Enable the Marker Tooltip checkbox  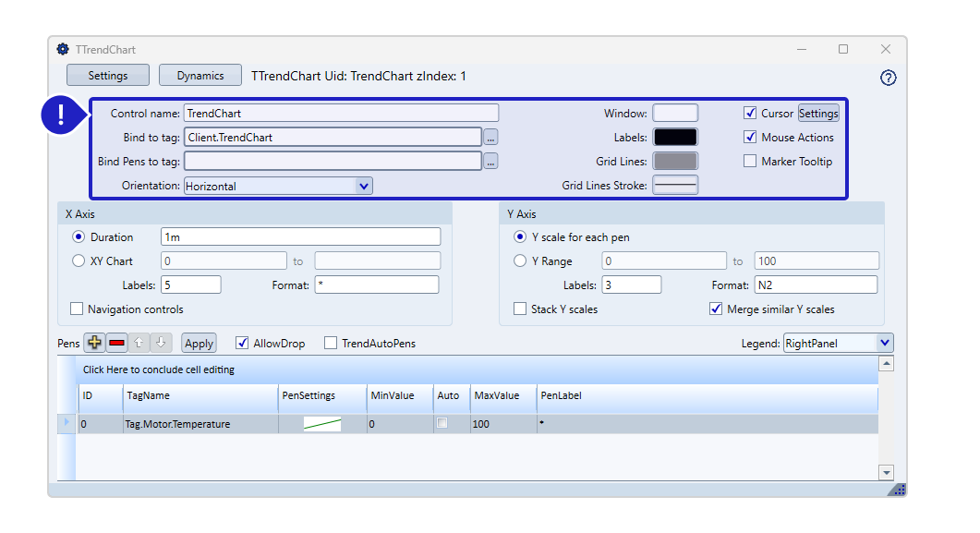[x=750, y=162]
